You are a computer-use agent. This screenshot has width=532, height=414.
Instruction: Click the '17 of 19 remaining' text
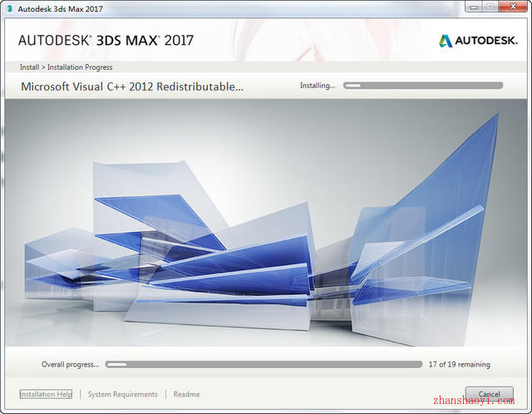[460, 364]
